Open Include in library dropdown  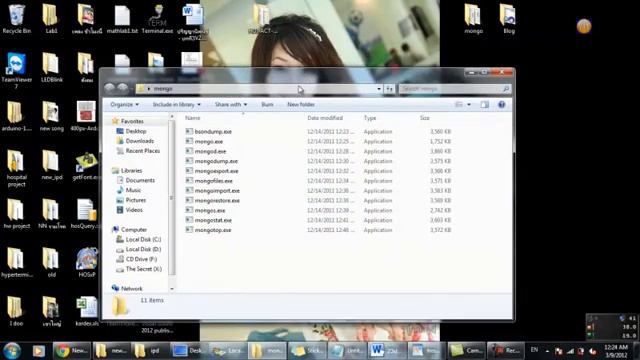click(177, 104)
